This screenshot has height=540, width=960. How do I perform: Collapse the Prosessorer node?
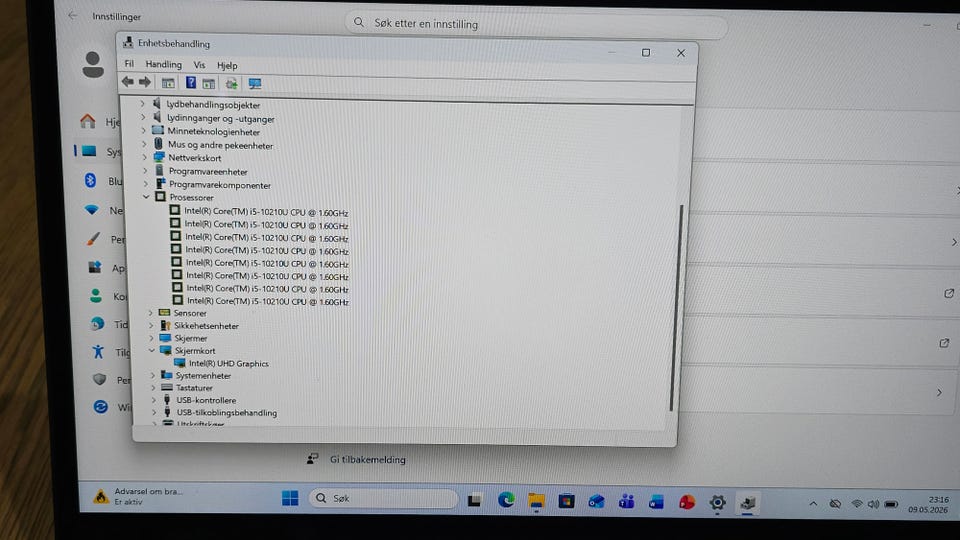pyautogui.click(x=146, y=197)
